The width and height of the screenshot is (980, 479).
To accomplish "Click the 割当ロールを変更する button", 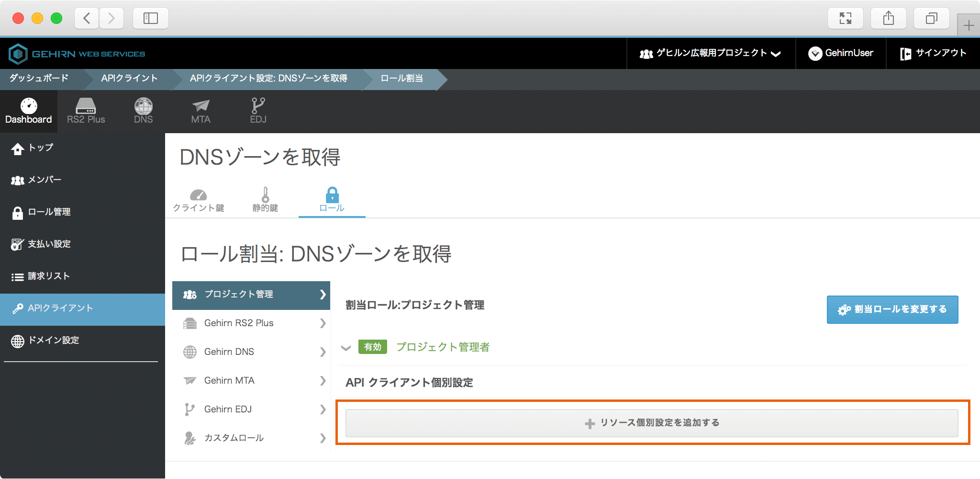I will pos(892,309).
